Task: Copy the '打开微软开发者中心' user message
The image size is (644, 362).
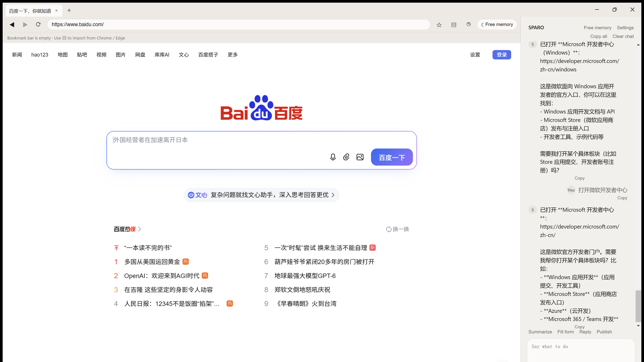Action: 622,198
